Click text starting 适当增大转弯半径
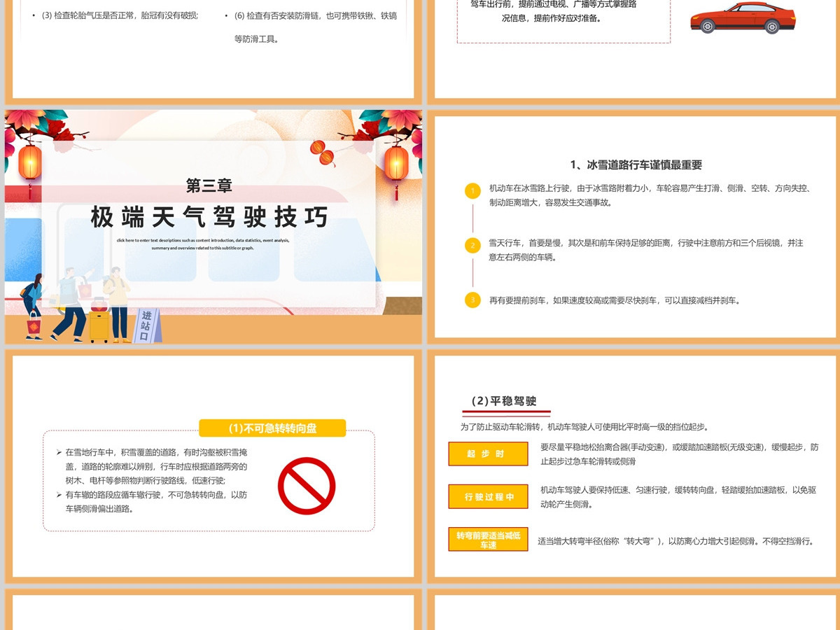The image size is (840, 630). click(675, 541)
